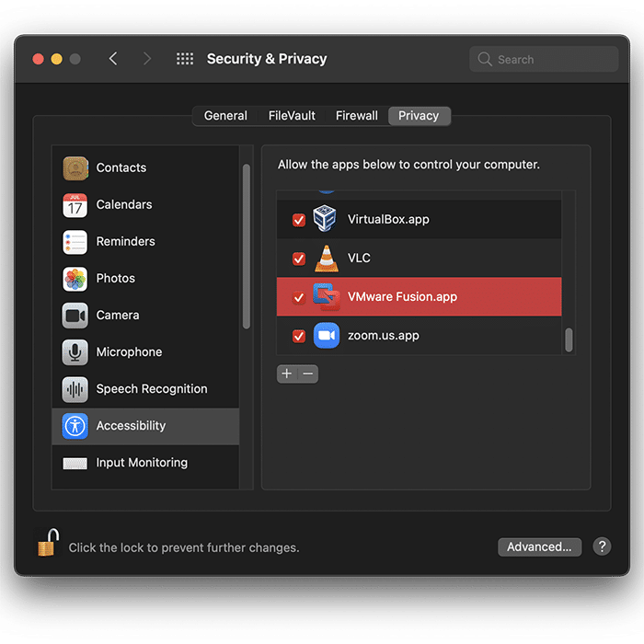Screen dimensions: 644x644
Task: Go forward with the right chevron
Action: [x=147, y=59]
